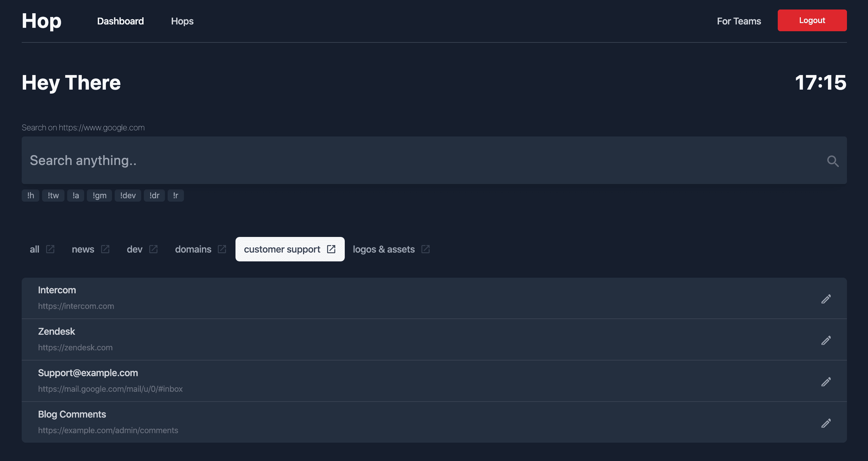Select the !dev search shortcut chip
Screen dimensions: 868x461
[128, 196]
